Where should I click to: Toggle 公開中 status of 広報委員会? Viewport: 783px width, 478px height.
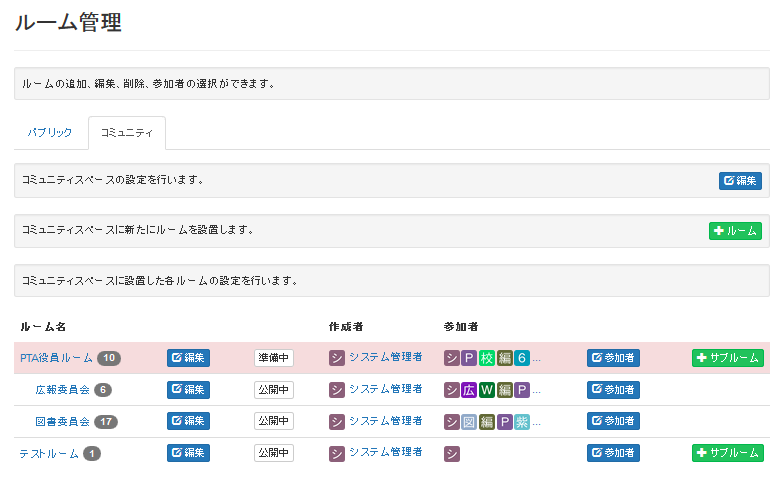pos(274,390)
